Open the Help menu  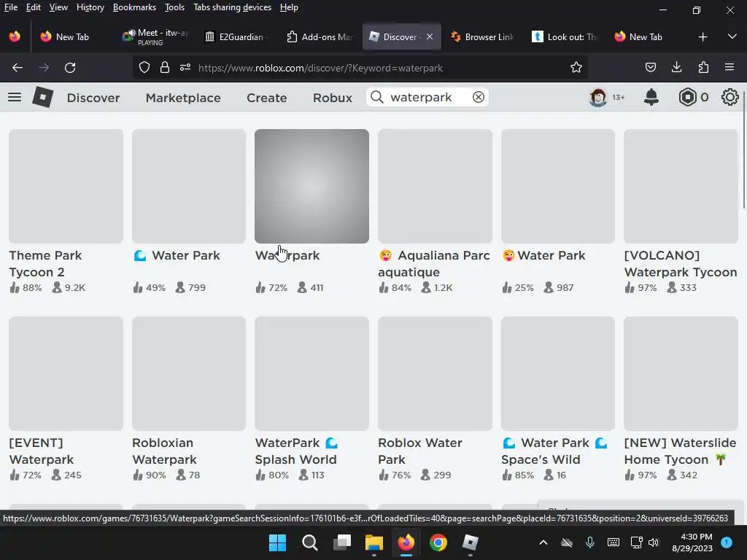tap(289, 7)
